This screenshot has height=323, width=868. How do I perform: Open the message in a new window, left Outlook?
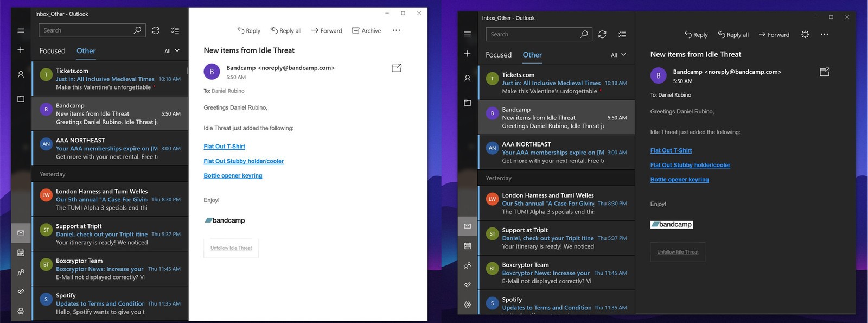click(397, 68)
